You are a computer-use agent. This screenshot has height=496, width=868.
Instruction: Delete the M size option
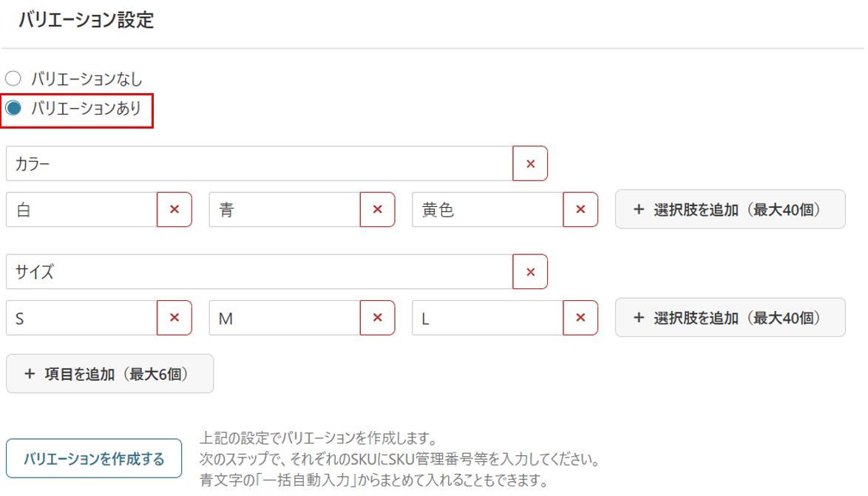(x=378, y=318)
